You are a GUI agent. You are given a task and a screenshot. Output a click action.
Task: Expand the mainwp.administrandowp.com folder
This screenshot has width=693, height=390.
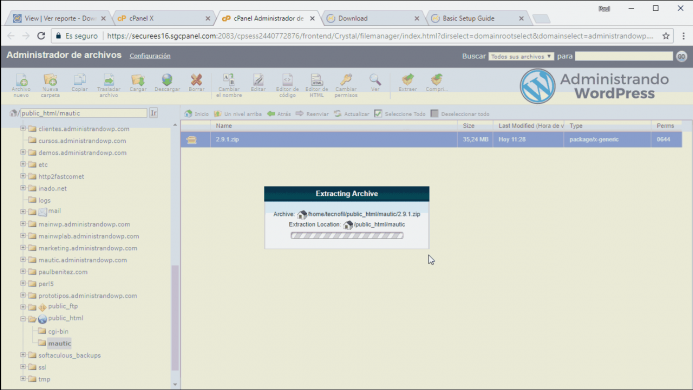point(23,224)
